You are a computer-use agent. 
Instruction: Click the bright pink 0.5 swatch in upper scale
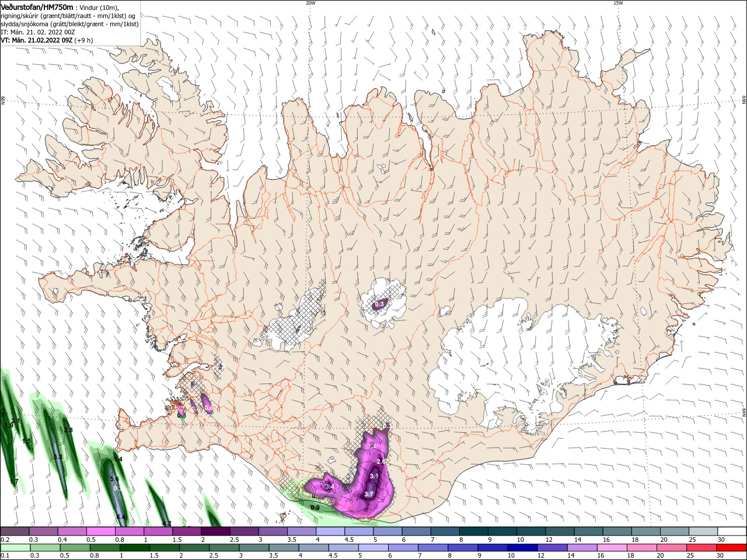(100, 531)
